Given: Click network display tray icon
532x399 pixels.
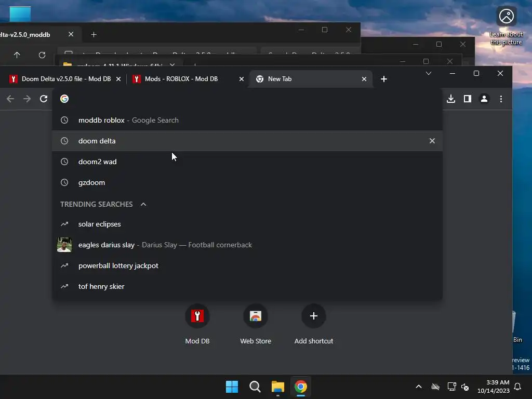Looking at the screenshot, I should pos(451,387).
